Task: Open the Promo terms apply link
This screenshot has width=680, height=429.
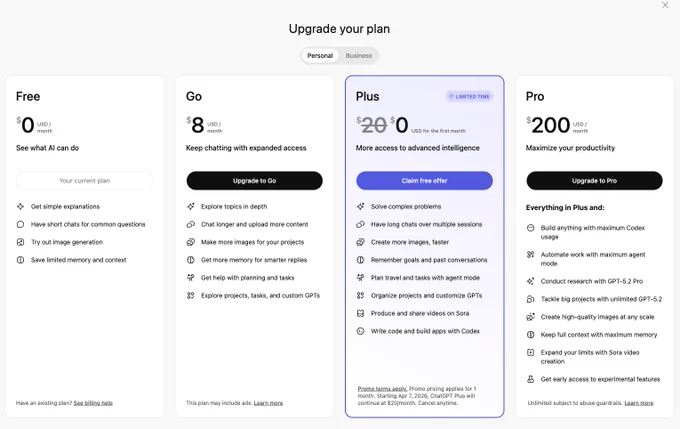Action: pyautogui.click(x=382, y=389)
